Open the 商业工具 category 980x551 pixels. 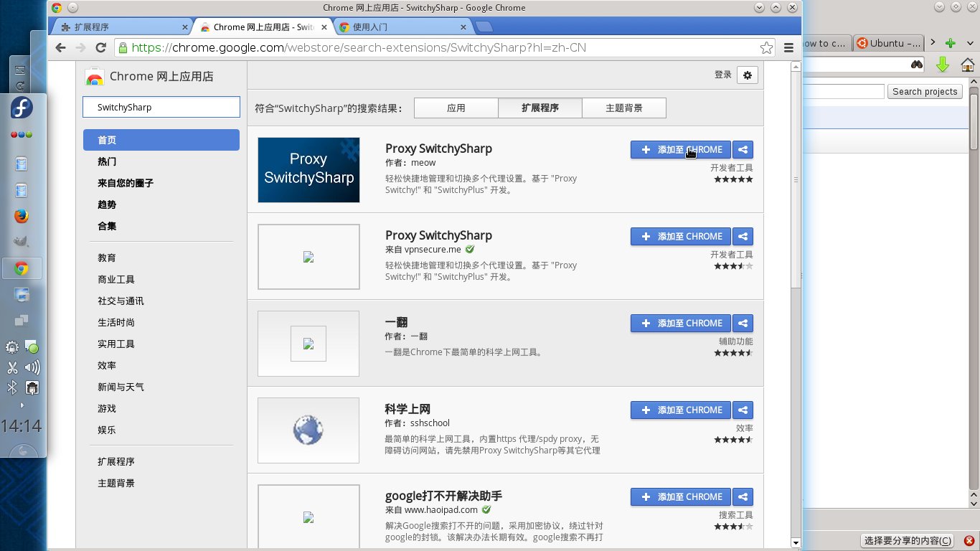click(x=116, y=279)
